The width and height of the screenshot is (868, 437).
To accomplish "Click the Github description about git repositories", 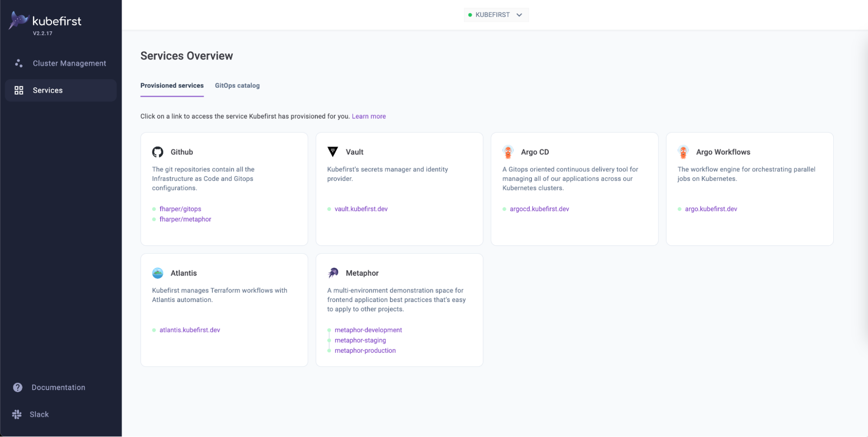I will 203,179.
